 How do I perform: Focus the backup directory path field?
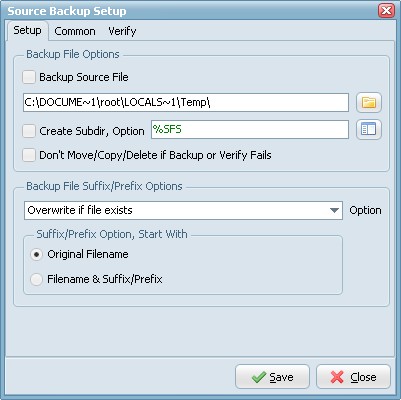click(x=186, y=102)
